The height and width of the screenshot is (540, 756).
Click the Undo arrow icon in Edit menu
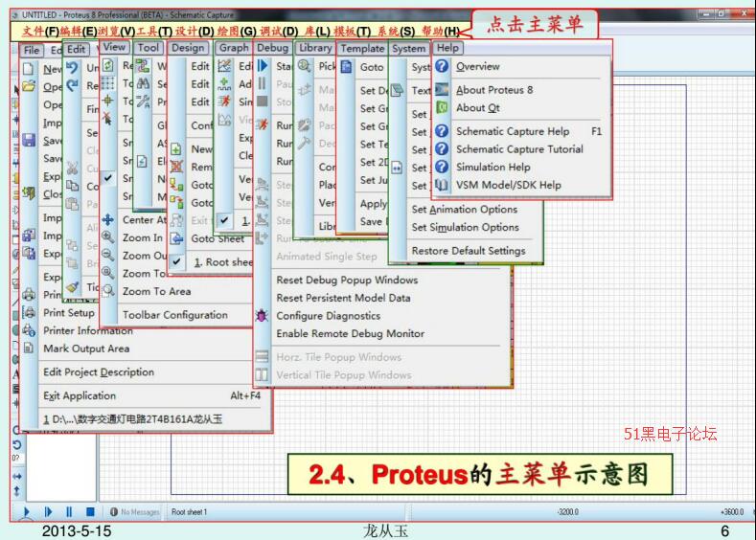[72, 67]
